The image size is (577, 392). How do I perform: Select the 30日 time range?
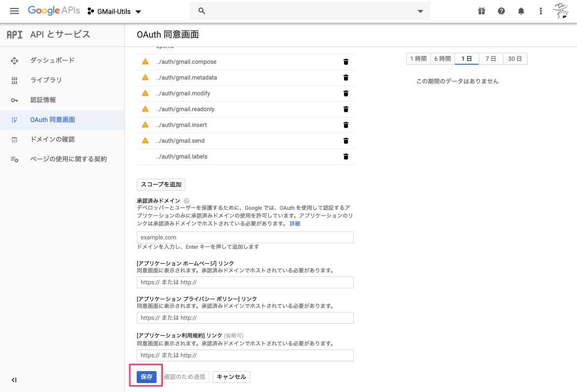click(x=515, y=58)
